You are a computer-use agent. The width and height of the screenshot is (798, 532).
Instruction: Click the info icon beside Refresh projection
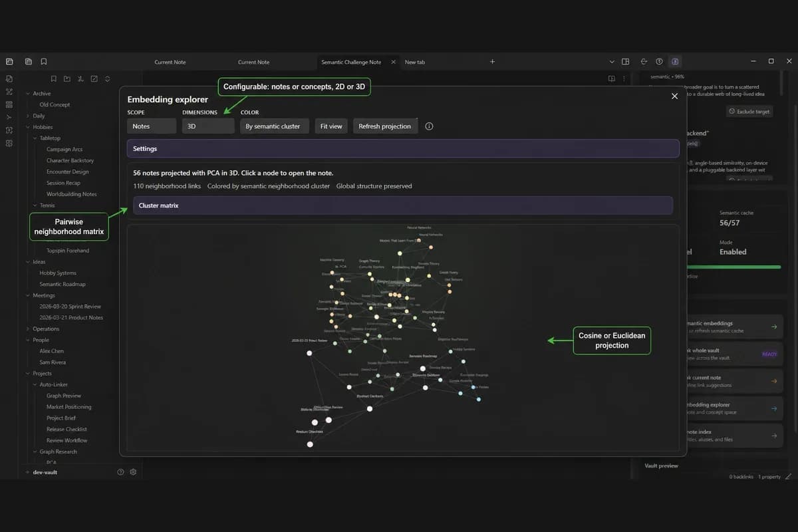429,126
